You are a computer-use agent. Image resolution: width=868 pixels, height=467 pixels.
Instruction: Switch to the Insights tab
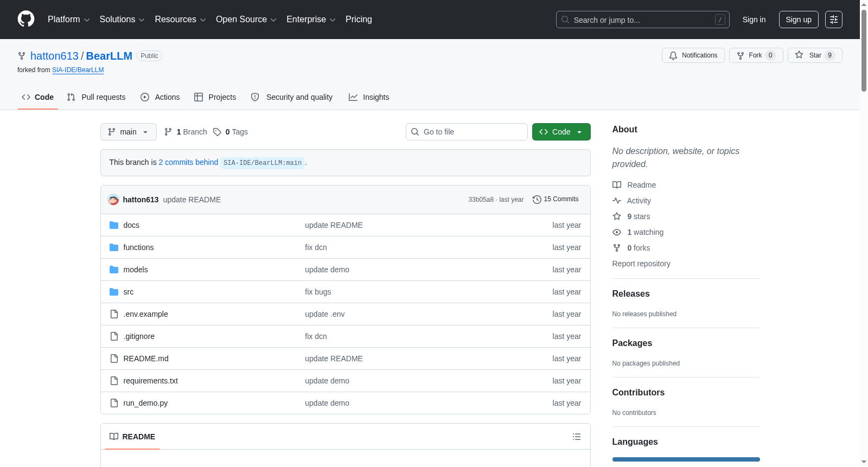pos(369,97)
